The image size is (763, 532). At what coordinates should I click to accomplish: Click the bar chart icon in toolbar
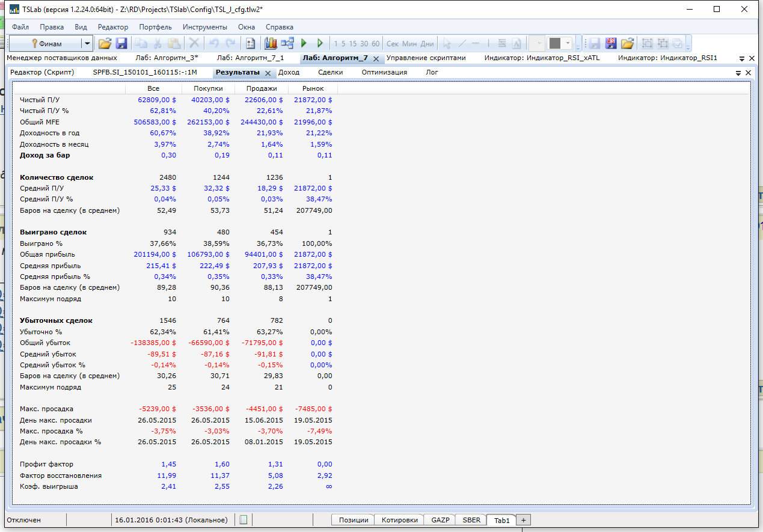271,43
